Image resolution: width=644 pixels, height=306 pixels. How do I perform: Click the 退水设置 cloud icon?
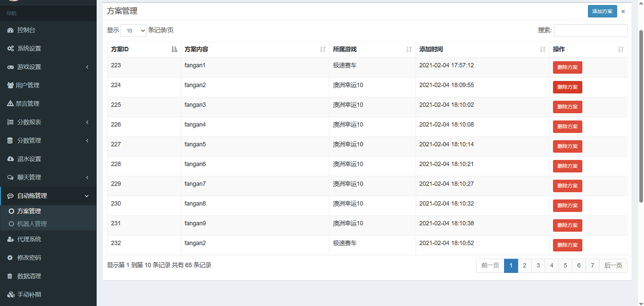[11, 159]
